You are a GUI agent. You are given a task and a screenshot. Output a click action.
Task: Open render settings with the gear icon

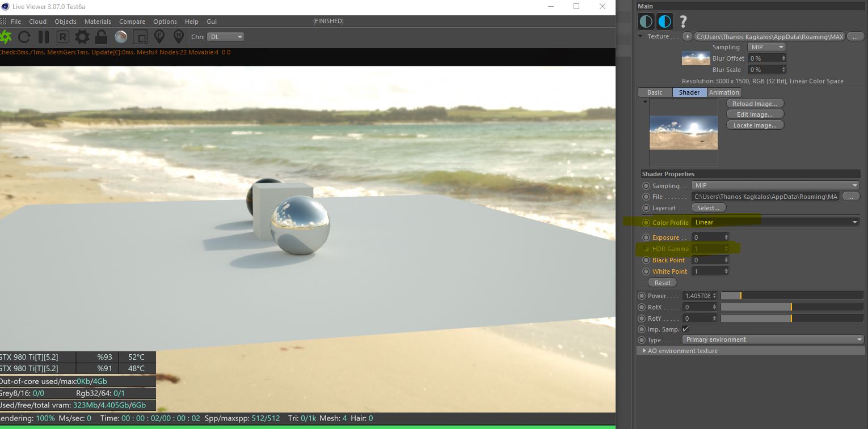[82, 37]
